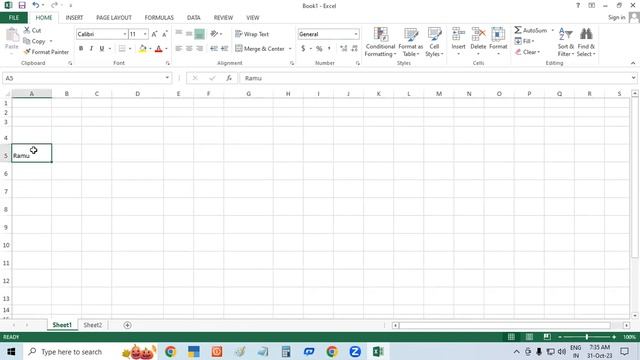This screenshot has width=640, height=360.
Task: Increase decimal places
Action: click(x=343, y=49)
